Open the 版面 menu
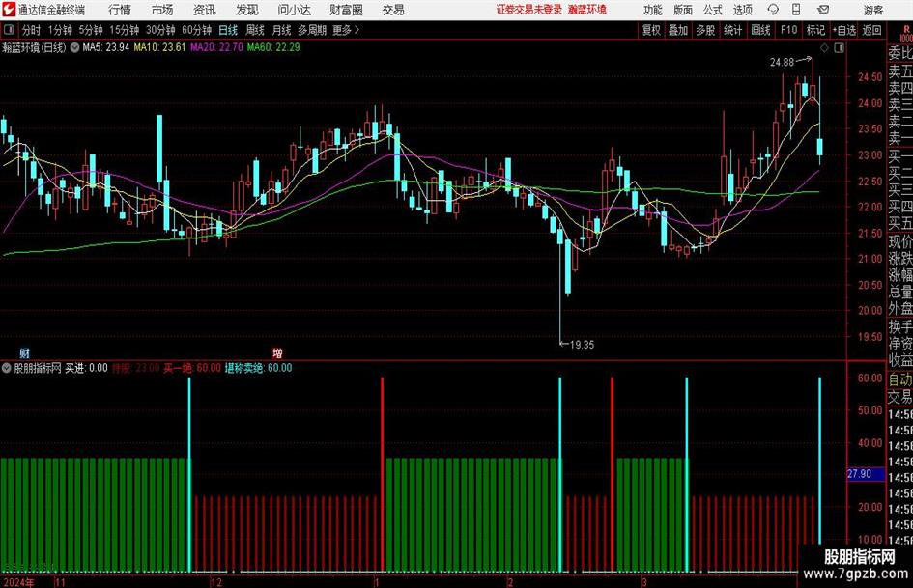Viewport: 913px width, 588px height. tap(683, 10)
